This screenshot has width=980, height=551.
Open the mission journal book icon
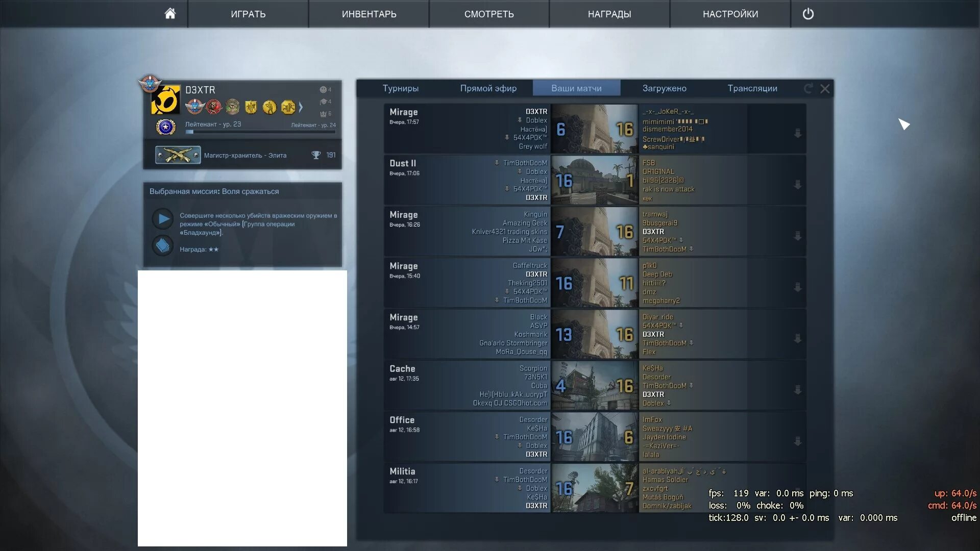(163, 245)
